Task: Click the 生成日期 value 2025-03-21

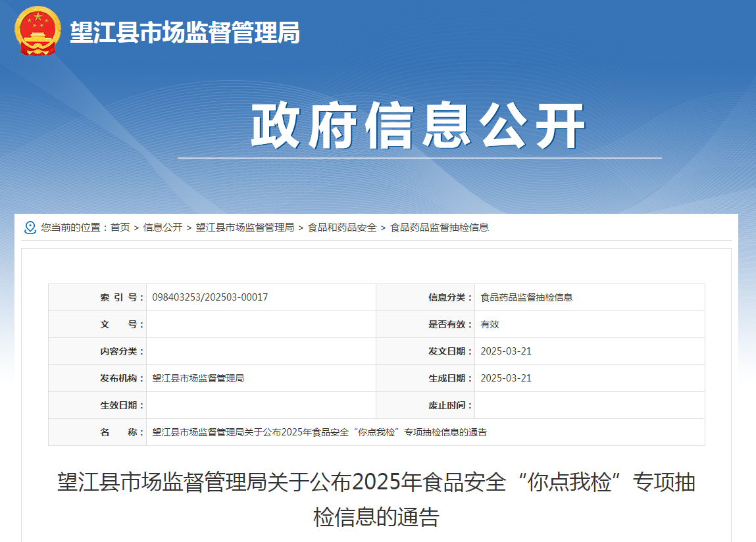Action: [506, 378]
